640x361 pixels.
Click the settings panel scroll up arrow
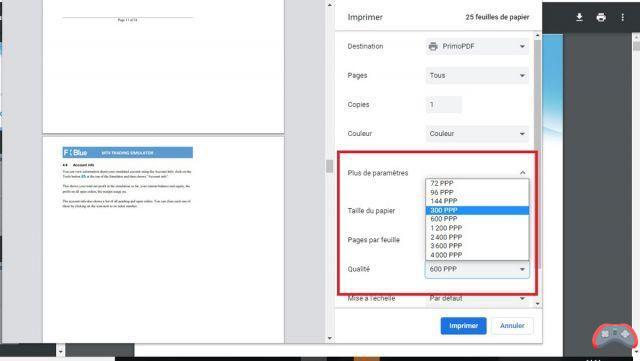(x=538, y=36)
